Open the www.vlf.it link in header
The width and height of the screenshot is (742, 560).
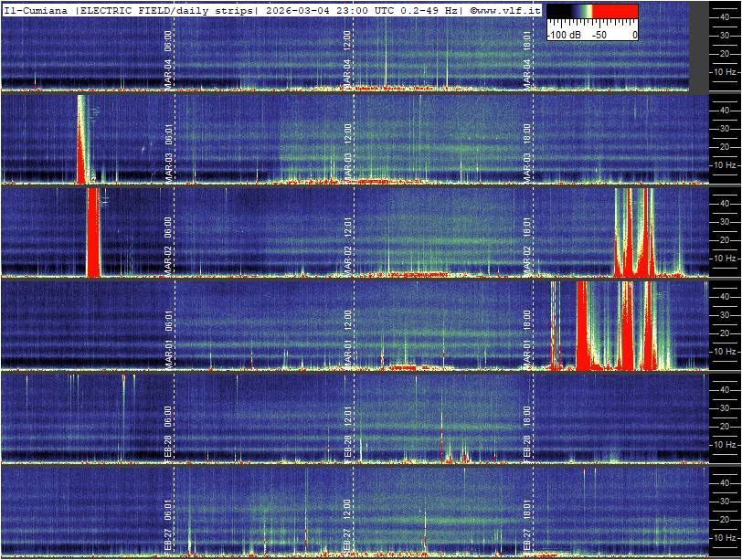click(505, 10)
